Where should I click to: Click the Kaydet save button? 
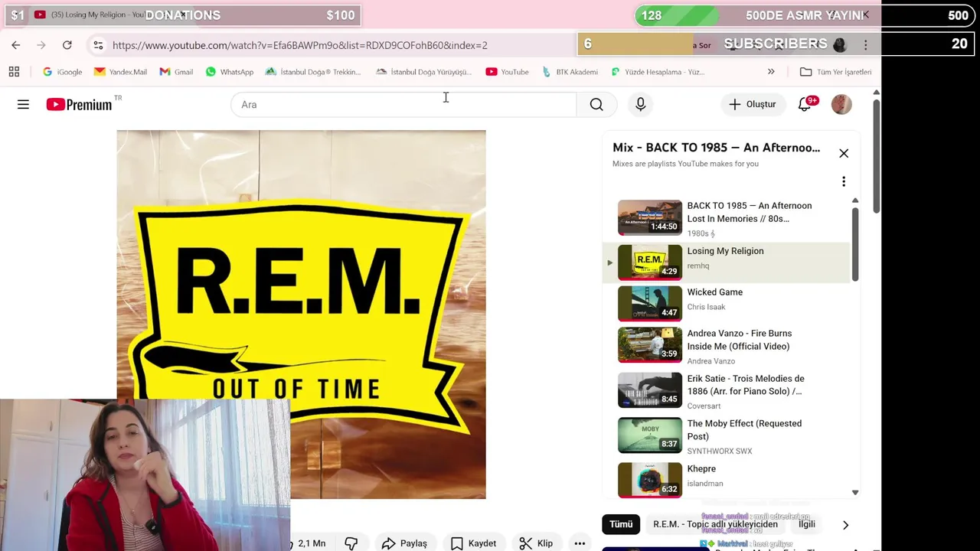(473, 543)
